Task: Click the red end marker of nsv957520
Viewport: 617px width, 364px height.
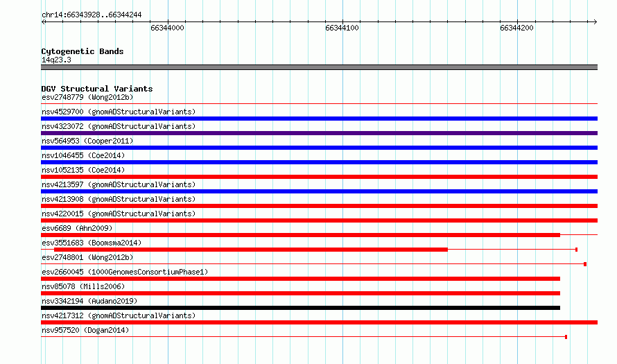Action: click(x=566, y=337)
